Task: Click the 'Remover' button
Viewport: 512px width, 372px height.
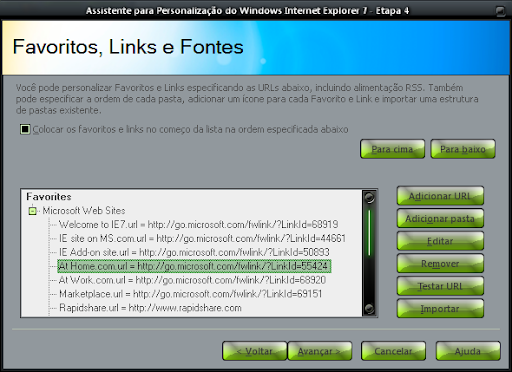Action: tap(440, 264)
